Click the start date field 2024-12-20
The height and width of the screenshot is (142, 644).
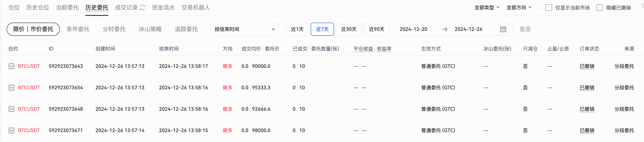[413, 29]
